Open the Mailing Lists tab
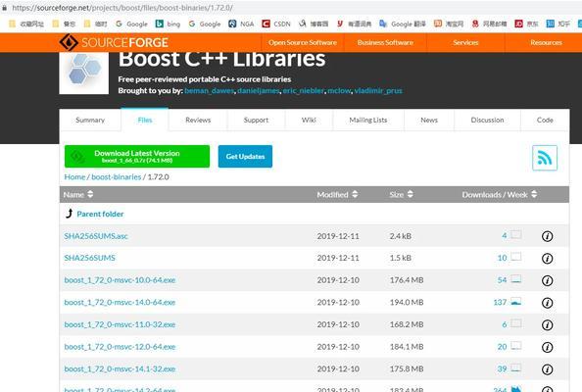Screen dimensions: 582x392 pos(368,120)
